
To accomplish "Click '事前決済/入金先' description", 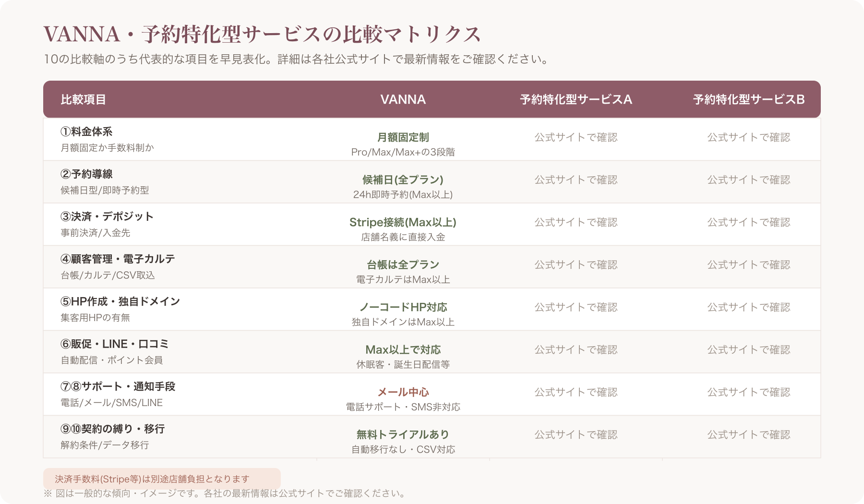I will point(96,233).
